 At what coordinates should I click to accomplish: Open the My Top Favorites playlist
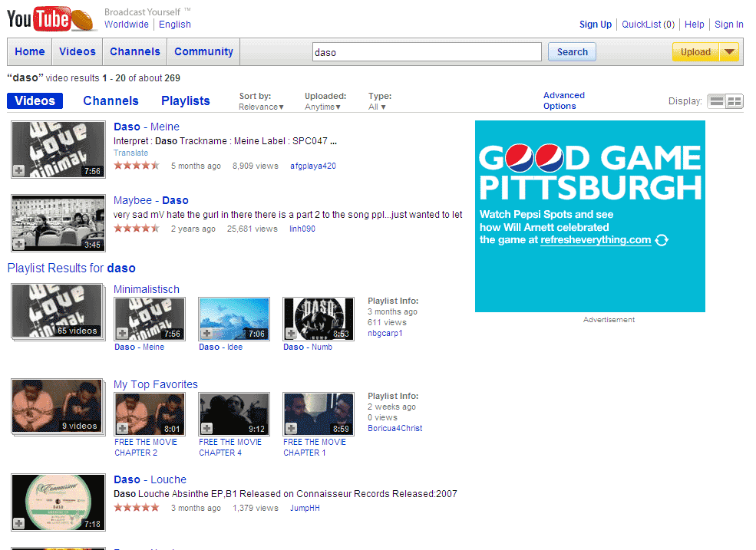[156, 384]
